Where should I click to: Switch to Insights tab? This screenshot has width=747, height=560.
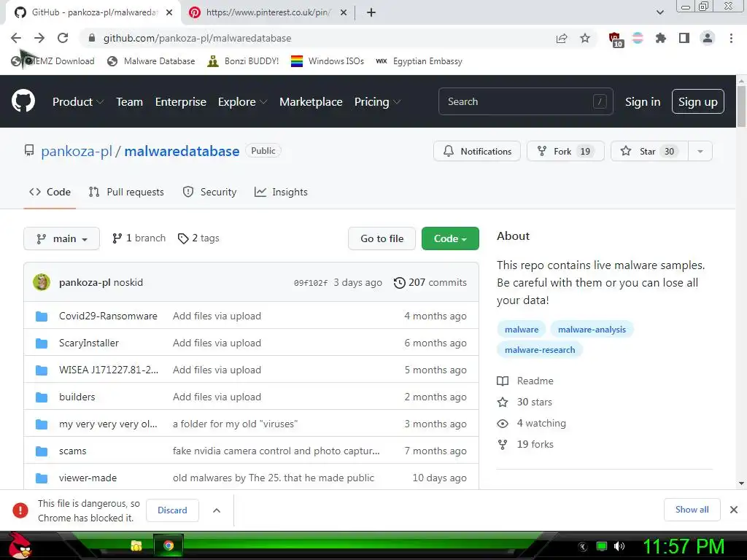click(x=281, y=192)
